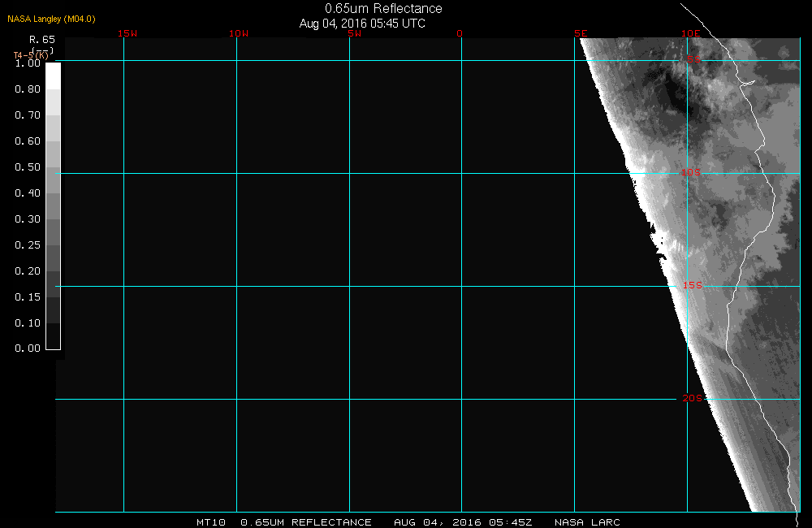Click the 15S latitude label
Screen dimensions: 812x528
tap(691, 286)
